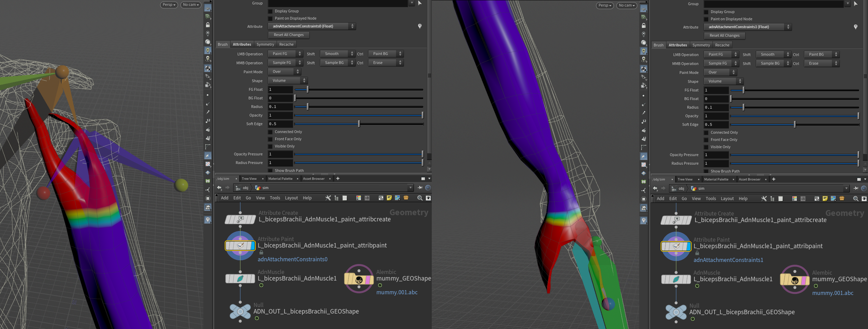Click the wrench tools icon above the network editor
Screen dimensions: 868x329
pyautogui.click(x=328, y=198)
